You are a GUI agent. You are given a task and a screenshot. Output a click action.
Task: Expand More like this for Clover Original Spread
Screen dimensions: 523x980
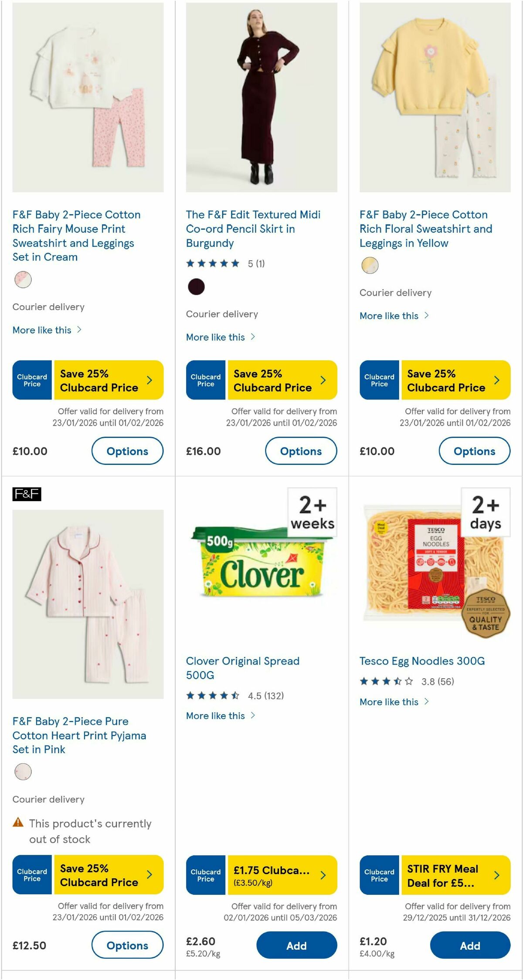(x=221, y=716)
